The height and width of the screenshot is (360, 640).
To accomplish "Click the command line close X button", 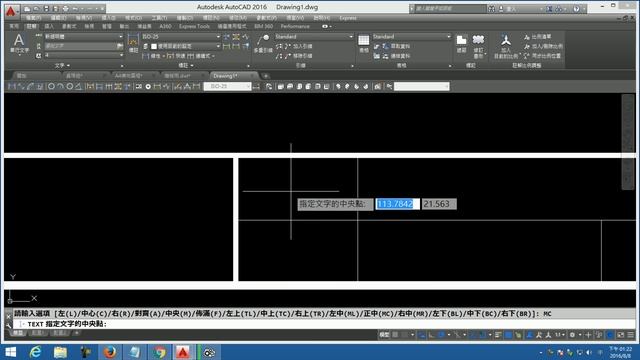I will (9, 316).
